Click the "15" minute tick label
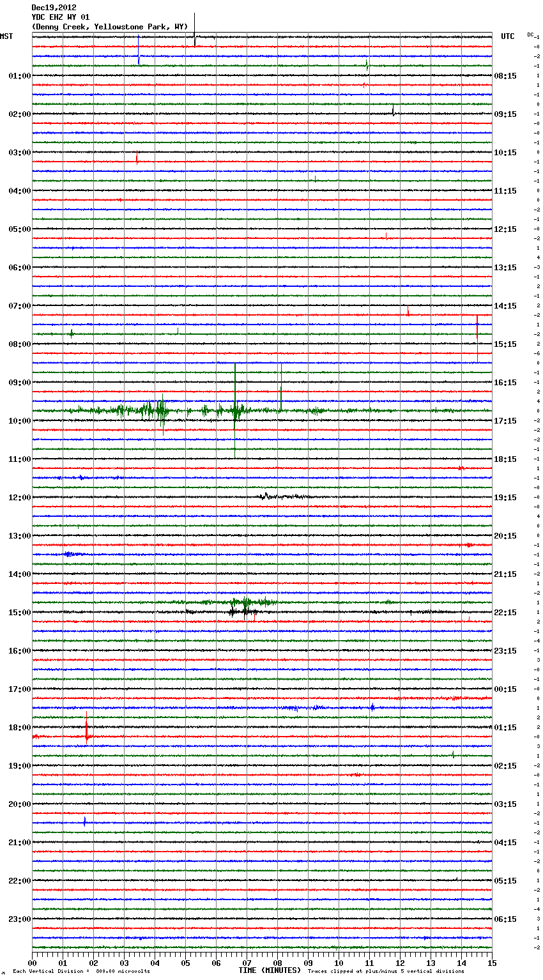 492,963
